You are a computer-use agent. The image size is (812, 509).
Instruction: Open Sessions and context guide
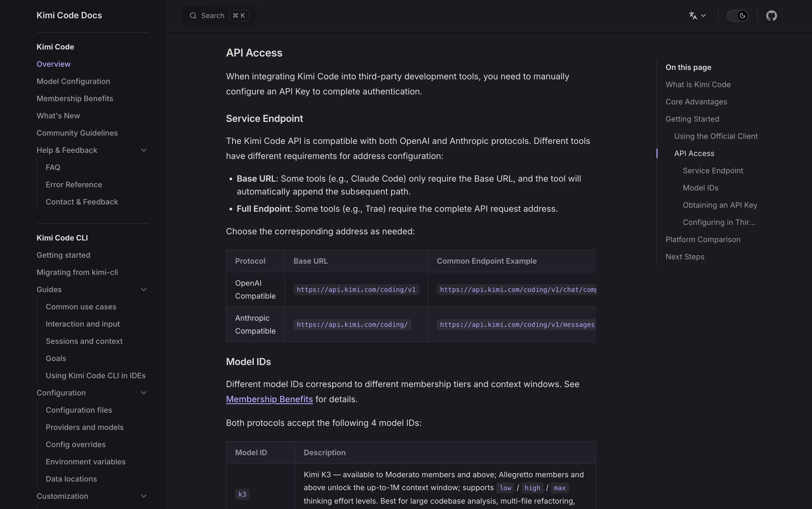point(84,341)
